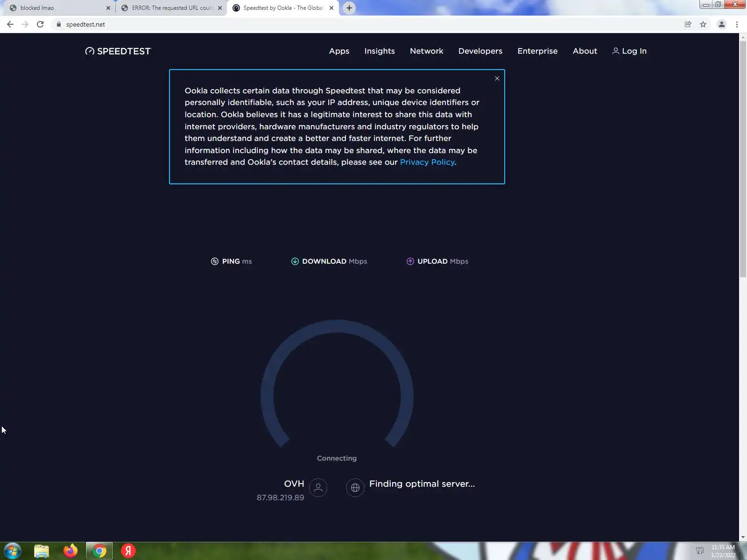Viewport: 747px width, 560px height.
Task: Reload the current page
Action: (40, 24)
